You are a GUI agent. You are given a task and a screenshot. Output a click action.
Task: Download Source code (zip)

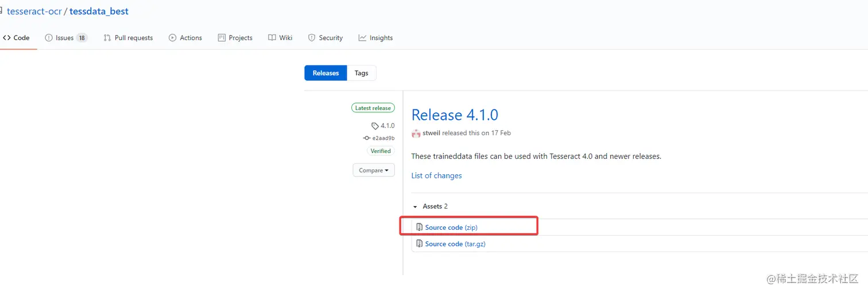click(x=451, y=228)
